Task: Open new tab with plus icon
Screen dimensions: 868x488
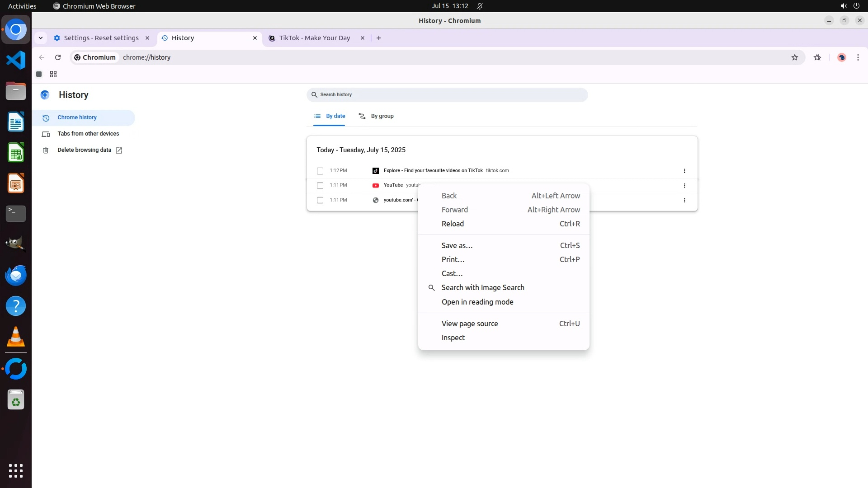Action: 379,38
